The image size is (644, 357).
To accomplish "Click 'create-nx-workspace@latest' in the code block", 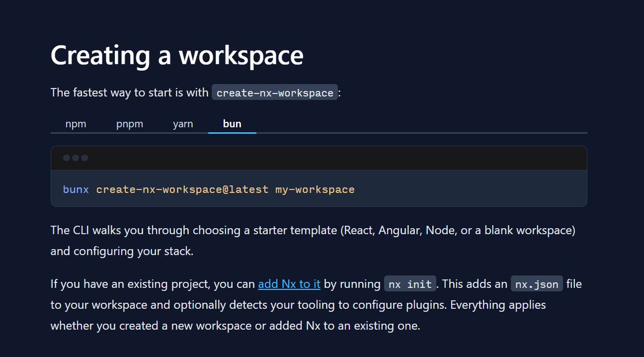I will (x=182, y=190).
